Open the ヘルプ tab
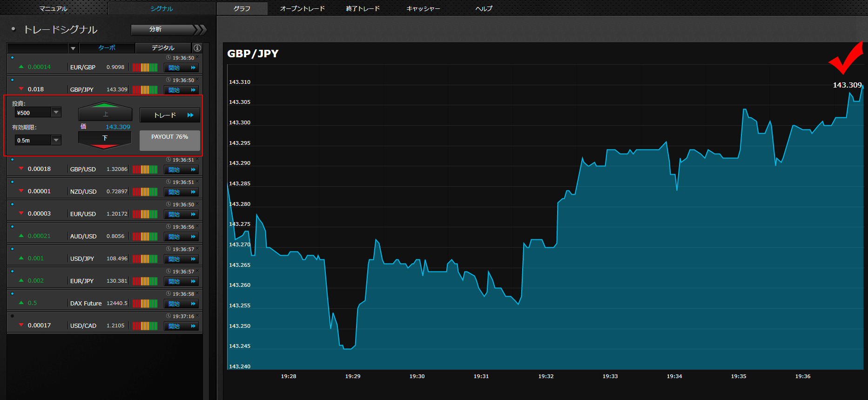 (x=484, y=8)
